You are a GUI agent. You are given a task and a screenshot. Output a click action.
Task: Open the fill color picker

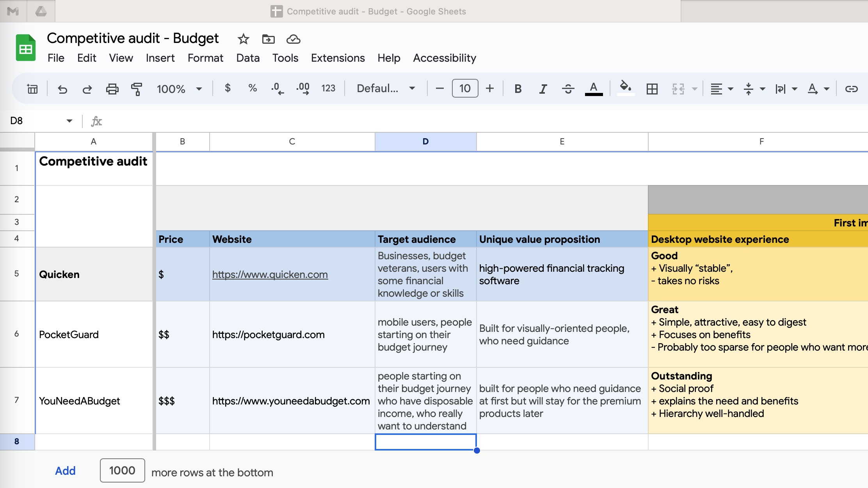(626, 88)
